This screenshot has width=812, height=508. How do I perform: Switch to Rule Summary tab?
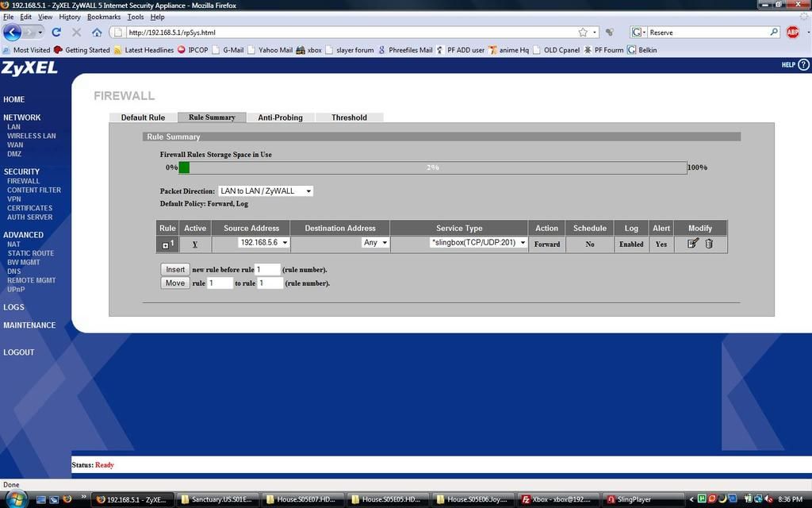212,117
